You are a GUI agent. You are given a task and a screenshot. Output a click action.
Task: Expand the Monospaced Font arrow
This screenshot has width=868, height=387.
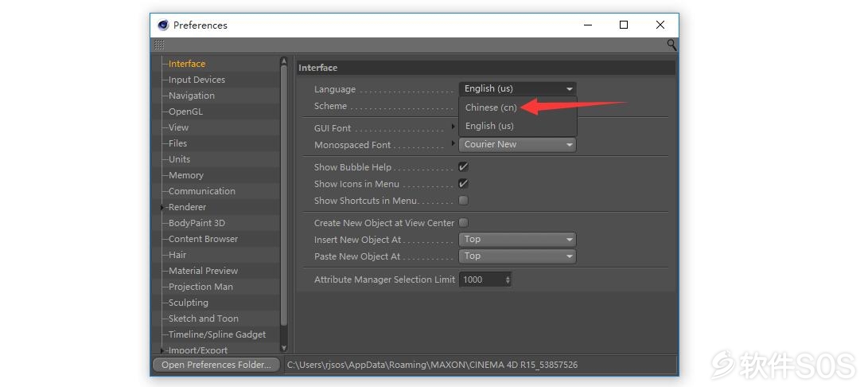[453, 144]
